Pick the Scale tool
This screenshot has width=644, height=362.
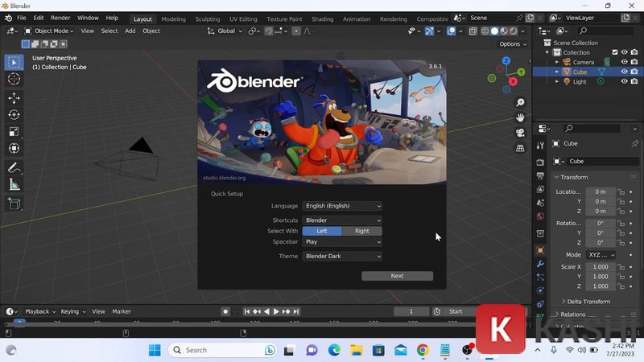pos(14,131)
